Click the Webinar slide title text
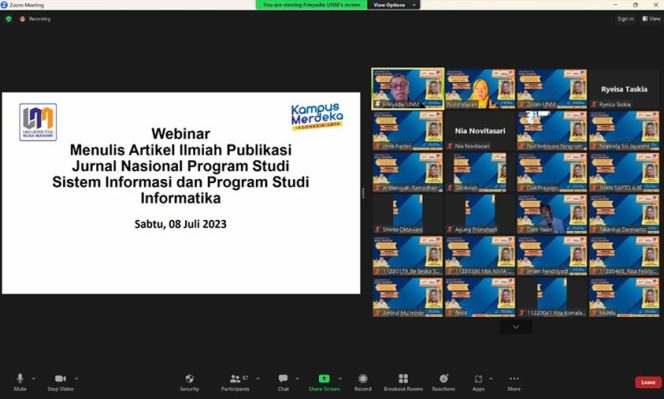This screenshot has width=664, height=399. tap(181, 166)
